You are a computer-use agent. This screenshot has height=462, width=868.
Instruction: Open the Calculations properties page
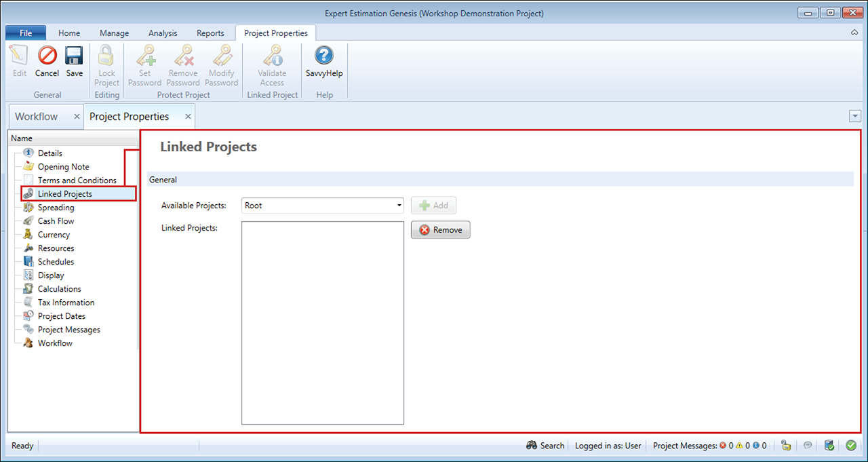(59, 289)
